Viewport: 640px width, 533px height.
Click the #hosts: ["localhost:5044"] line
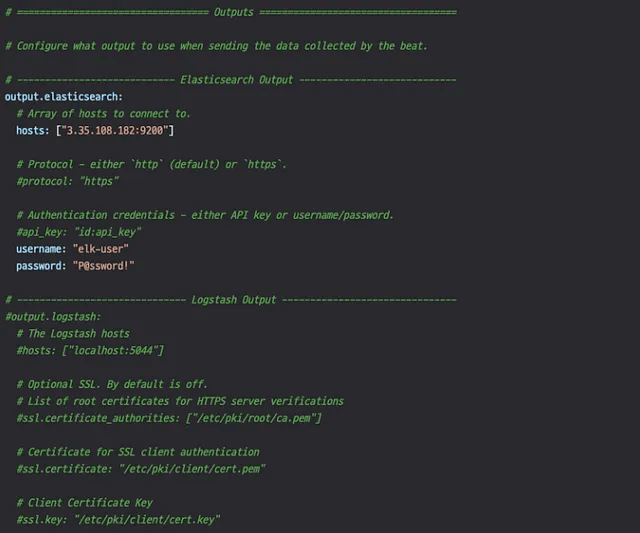click(x=90, y=350)
